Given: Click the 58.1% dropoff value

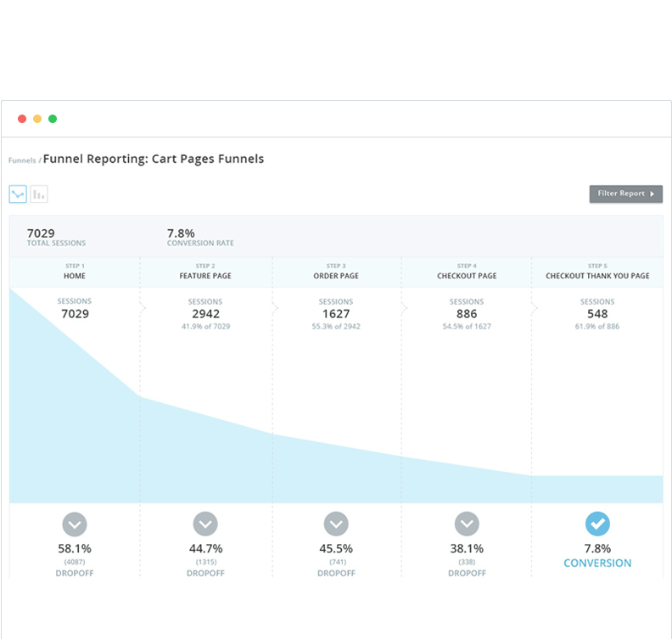Looking at the screenshot, I should pyautogui.click(x=75, y=548).
